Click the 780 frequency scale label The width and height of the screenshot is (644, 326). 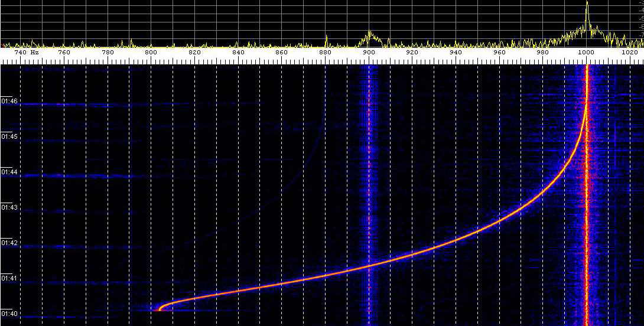click(108, 53)
